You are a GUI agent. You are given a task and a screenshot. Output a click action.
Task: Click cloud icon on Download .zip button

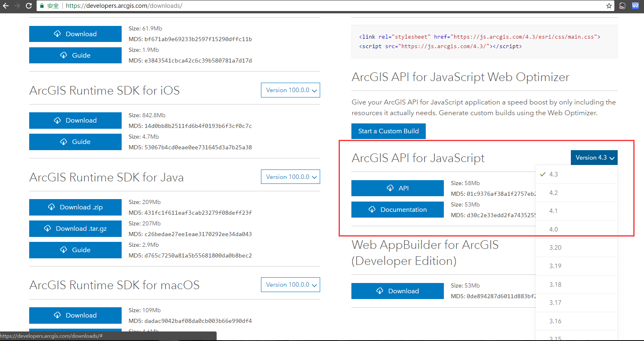tap(51, 207)
